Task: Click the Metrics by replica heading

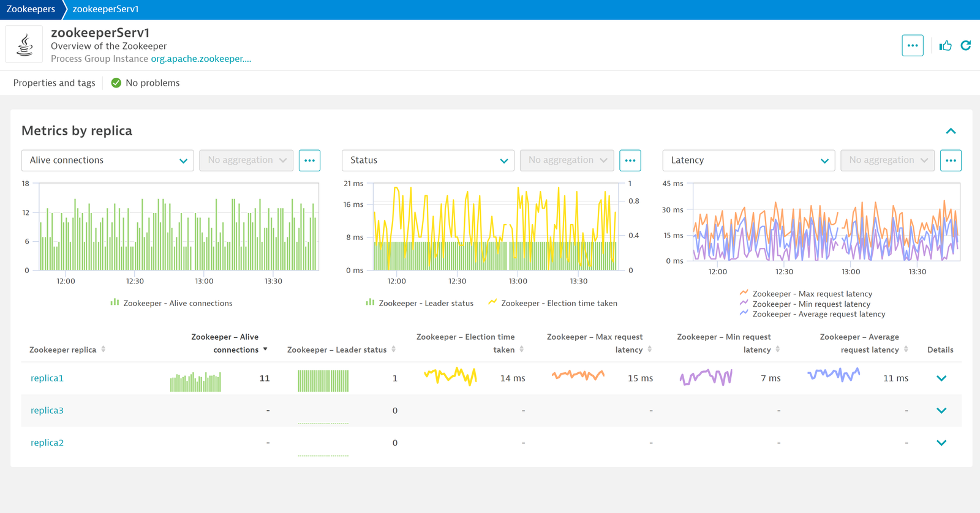Action: pos(77,130)
